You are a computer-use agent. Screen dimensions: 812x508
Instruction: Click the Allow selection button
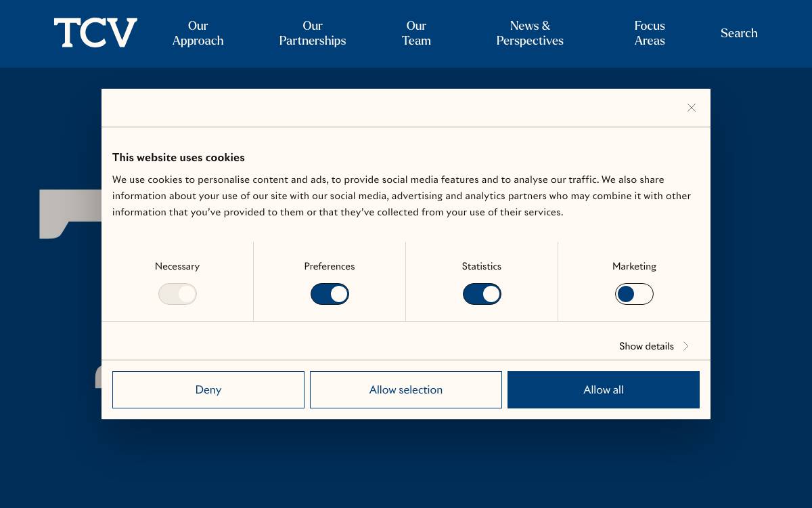(x=406, y=389)
